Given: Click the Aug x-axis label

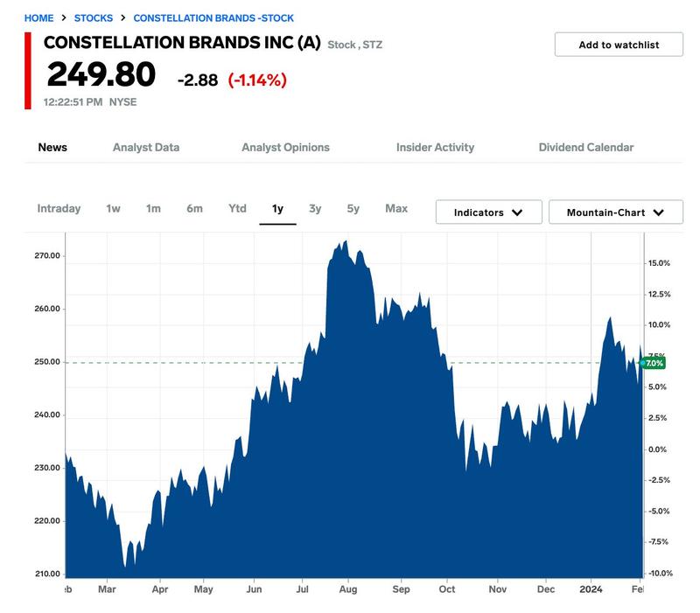Looking at the screenshot, I should click(348, 589).
